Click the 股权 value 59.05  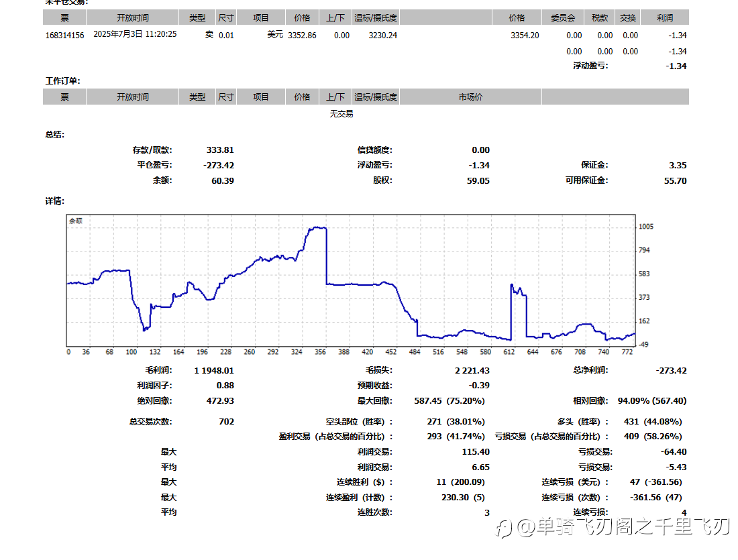pos(478,180)
